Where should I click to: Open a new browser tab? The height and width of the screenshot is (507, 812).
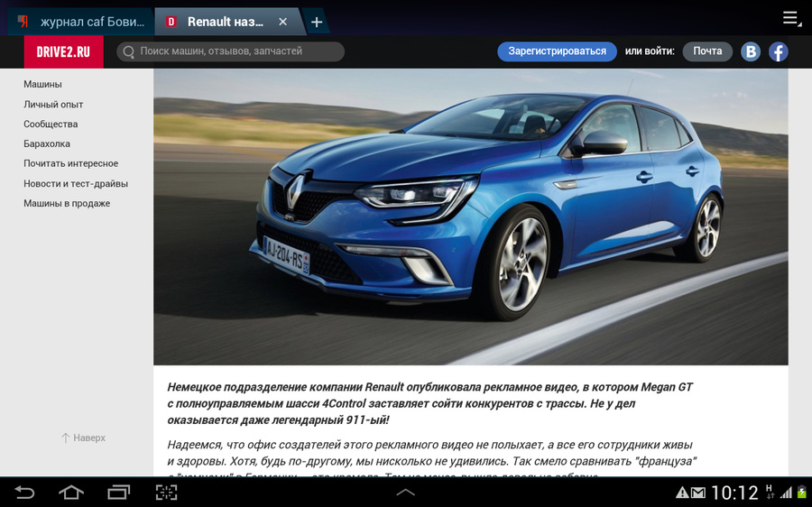(x=317, y=23)
